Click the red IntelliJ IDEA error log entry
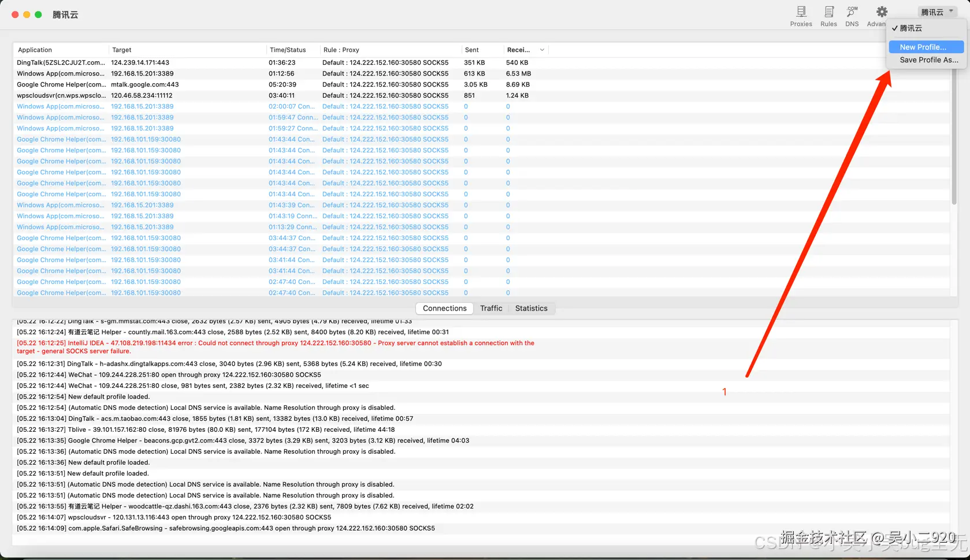 tap(276, 347)
